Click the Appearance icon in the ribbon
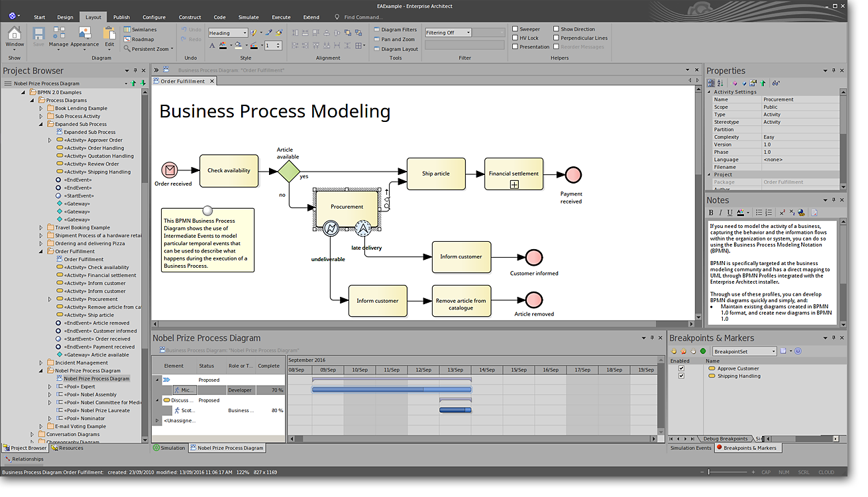 (84, 36)
